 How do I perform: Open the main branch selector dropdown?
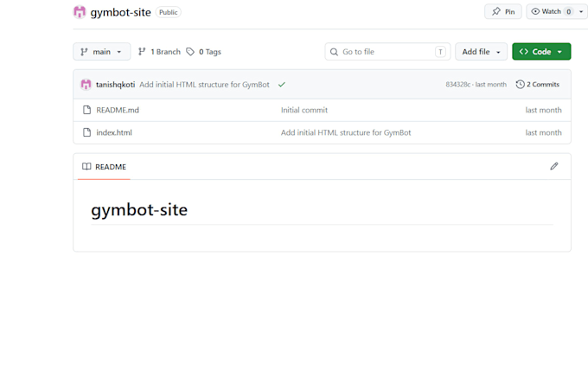[x=102, y=52]
